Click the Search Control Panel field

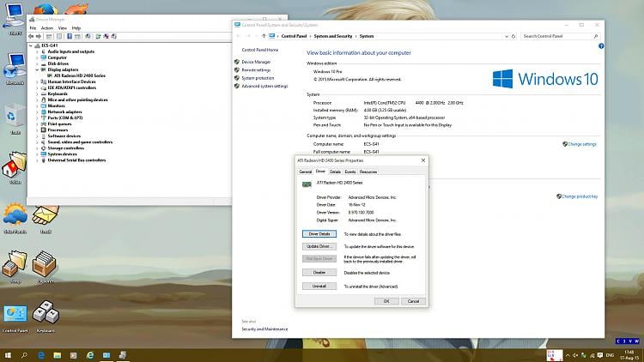[560, 36]
